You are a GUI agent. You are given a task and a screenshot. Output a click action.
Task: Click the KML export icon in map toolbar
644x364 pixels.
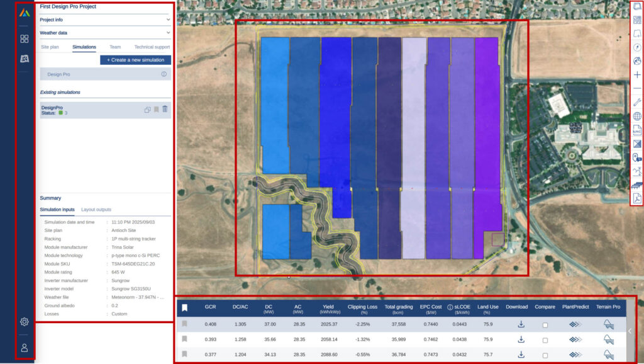point(637,130)
